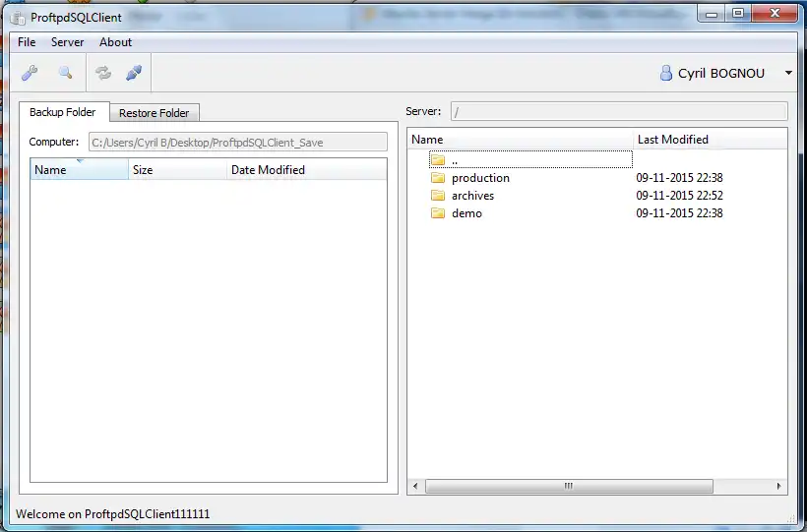The height and width of the screenshot is (532, 807).
Task: Click the production folder icon
Action: coord(438,178)
